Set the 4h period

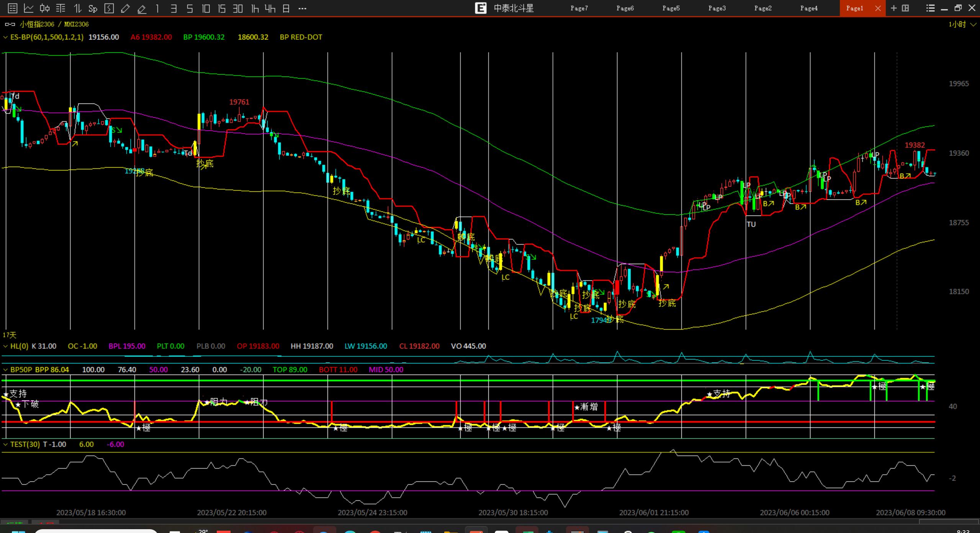pos(270,8)
